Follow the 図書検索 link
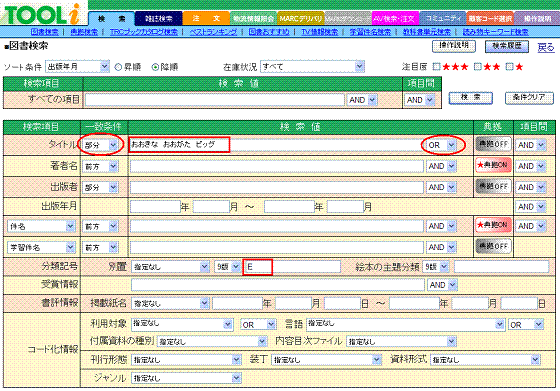The image size is (560, 391). point(45,32)
